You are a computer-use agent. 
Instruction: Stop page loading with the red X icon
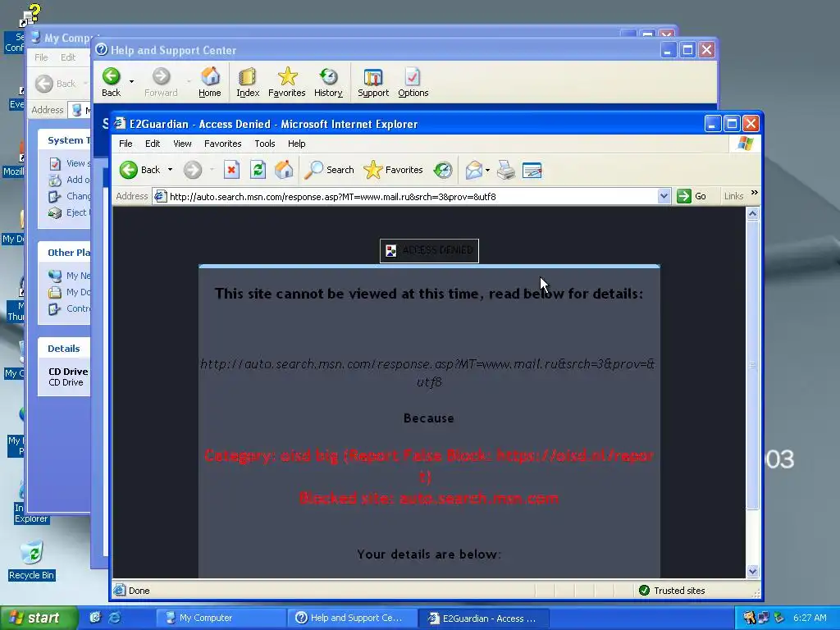point(231,170)
